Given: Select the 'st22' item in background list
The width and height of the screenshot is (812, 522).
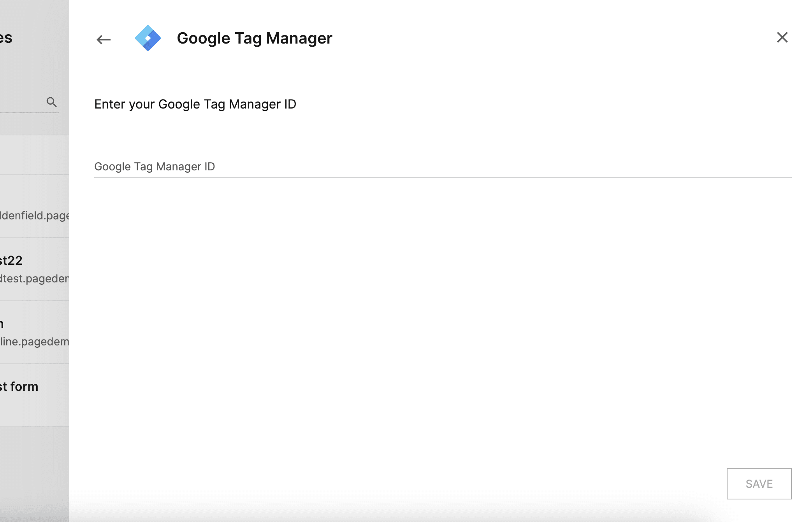Looking at the screenshot, I should click(11, 260).
